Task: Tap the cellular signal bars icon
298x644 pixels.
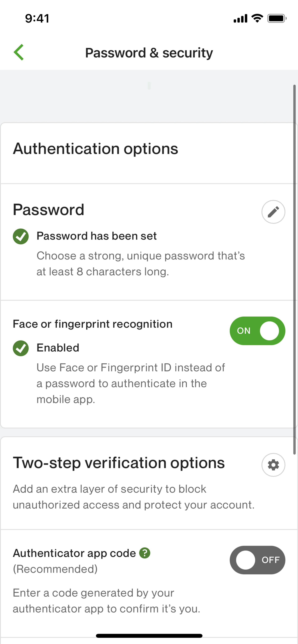Action: tap(240, 18)
